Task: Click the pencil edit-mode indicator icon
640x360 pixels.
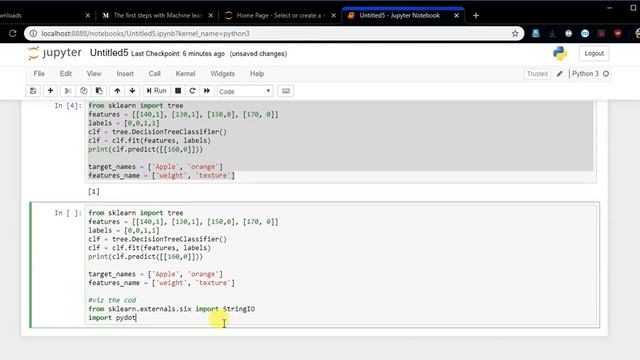Action: 560,74
